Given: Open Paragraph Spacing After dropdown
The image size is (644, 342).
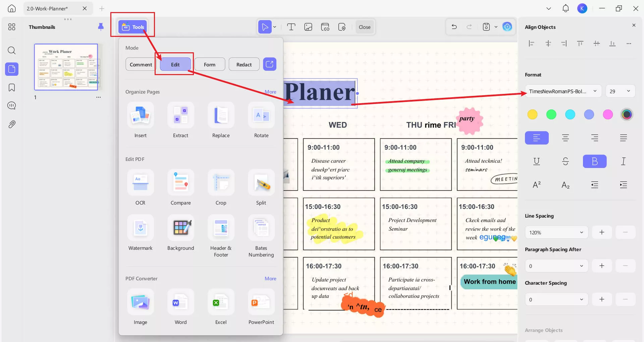Looking at the screenshot, I should click(556, 266).
